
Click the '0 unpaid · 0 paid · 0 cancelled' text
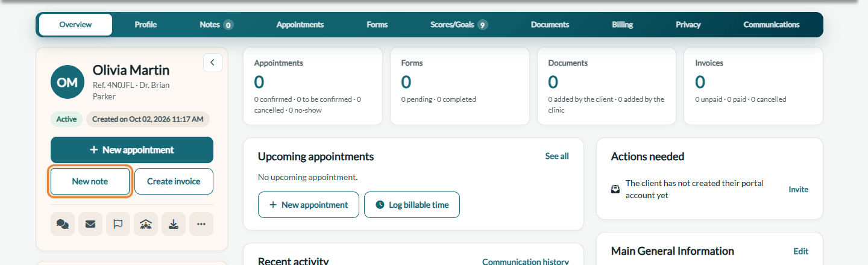741,99
